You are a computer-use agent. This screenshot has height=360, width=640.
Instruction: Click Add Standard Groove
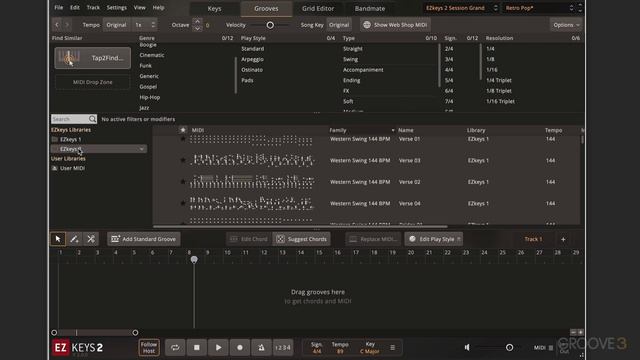[x=144, y=239]
